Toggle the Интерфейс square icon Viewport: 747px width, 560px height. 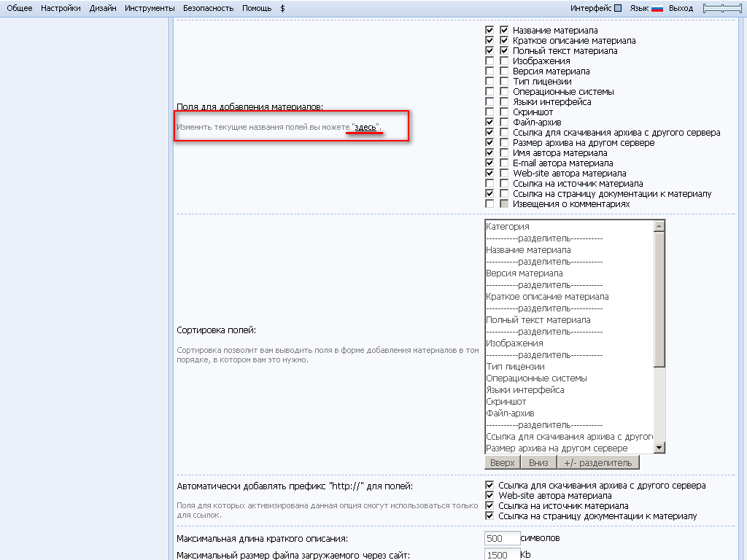coord(618,8)
